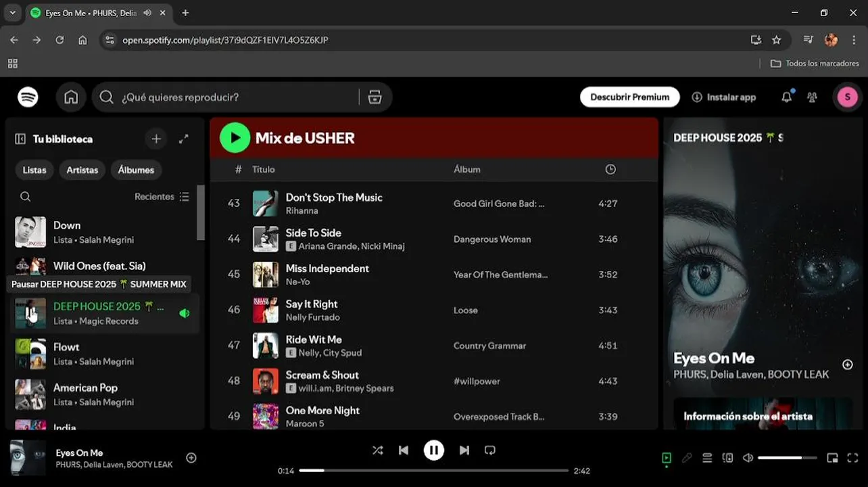868x487 pixels.
Task: Click the search magnifier icon
Action: [106, 97]
